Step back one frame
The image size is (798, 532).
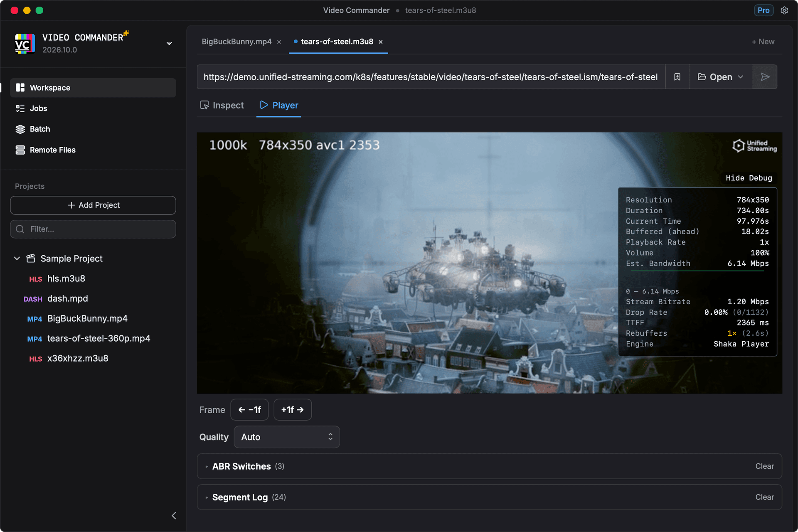[x=249, y=410]
